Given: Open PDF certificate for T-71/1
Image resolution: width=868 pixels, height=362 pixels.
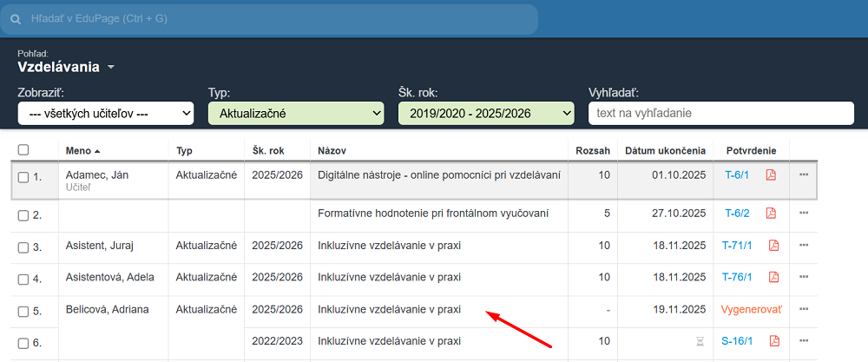Looking at the screenshot, I should [x=773, y=246].
